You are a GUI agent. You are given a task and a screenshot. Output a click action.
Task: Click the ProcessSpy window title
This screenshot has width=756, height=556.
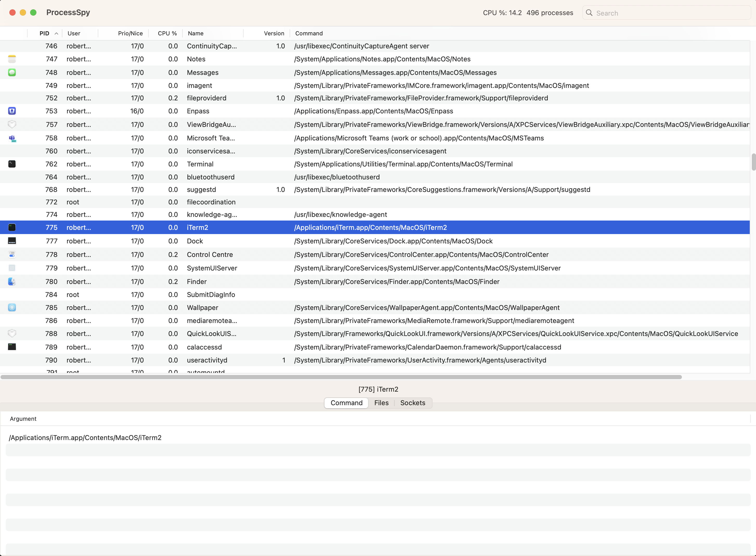[68, 12]
